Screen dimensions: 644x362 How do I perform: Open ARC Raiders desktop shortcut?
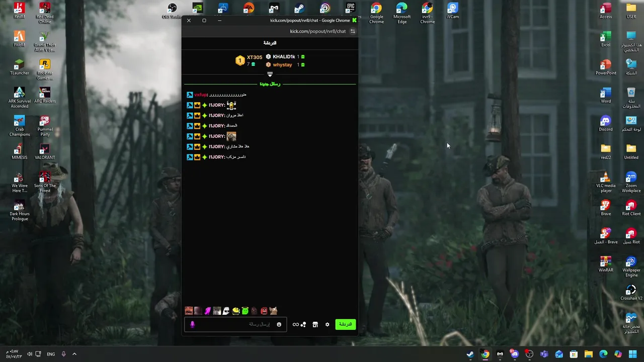pyautogui.click(x=45, y=96)
